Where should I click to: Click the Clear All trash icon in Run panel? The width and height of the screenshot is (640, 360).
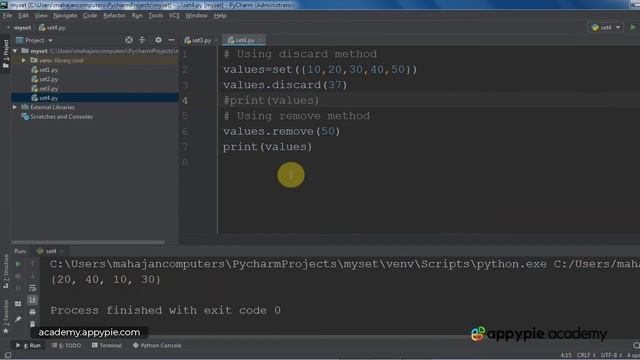33,324
